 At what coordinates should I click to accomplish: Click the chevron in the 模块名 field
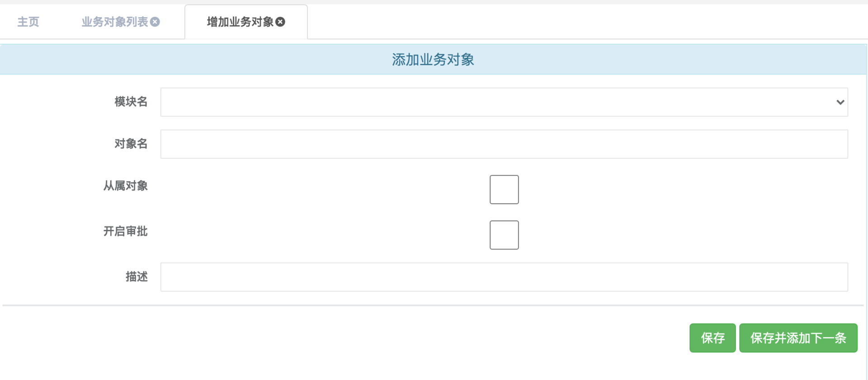840,102
